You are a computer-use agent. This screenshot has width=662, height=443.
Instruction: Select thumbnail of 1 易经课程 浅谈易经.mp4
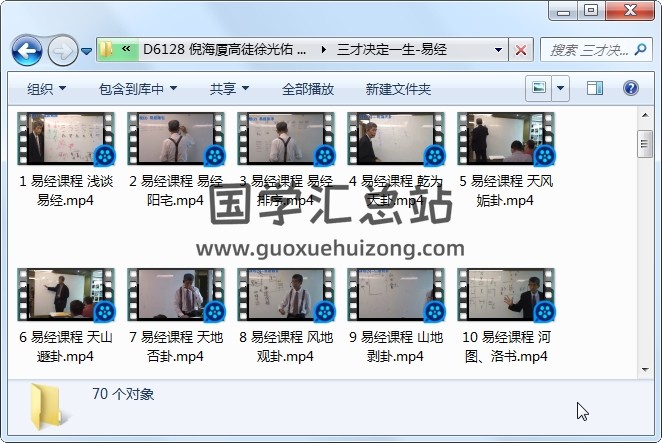[x=66, y=139]
